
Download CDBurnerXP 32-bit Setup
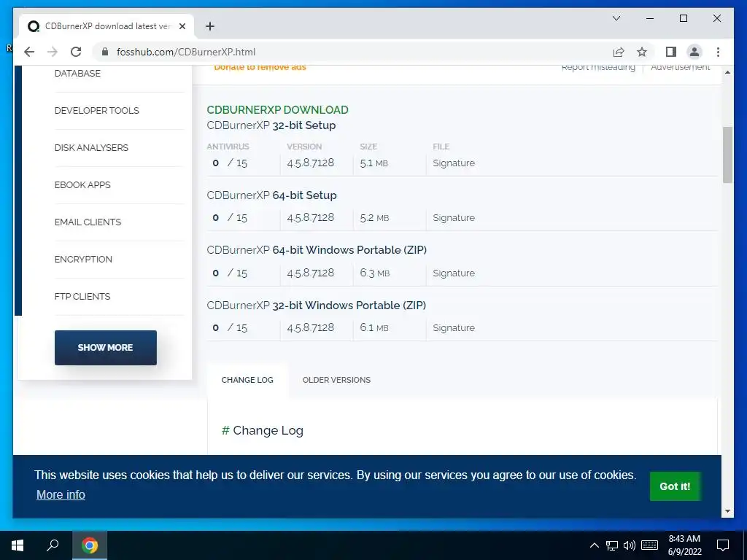point(271,125)
